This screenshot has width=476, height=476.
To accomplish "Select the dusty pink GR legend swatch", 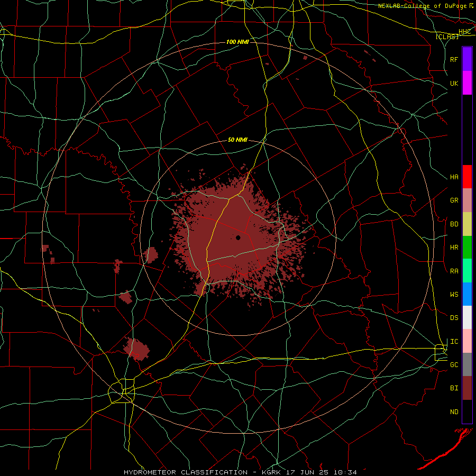I will (467, 200).
